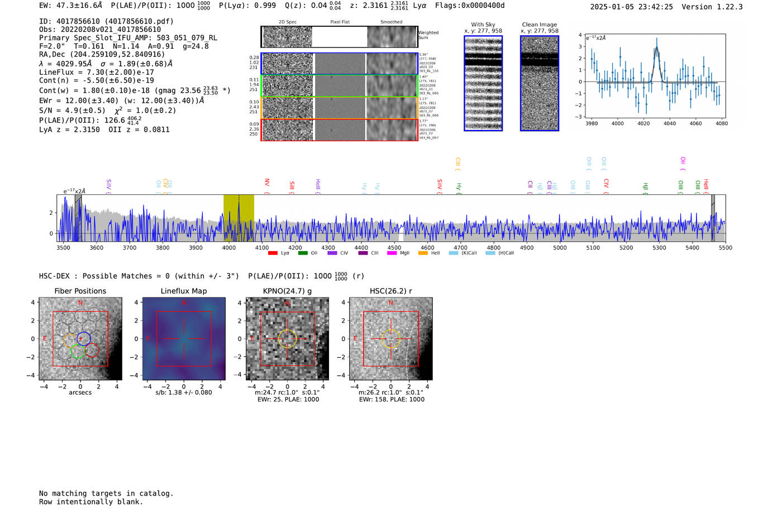Click the "Cont(n) = -5.50(±6.50)e-19" line
The image size is (782, 532).
click(x=97, y=80)
